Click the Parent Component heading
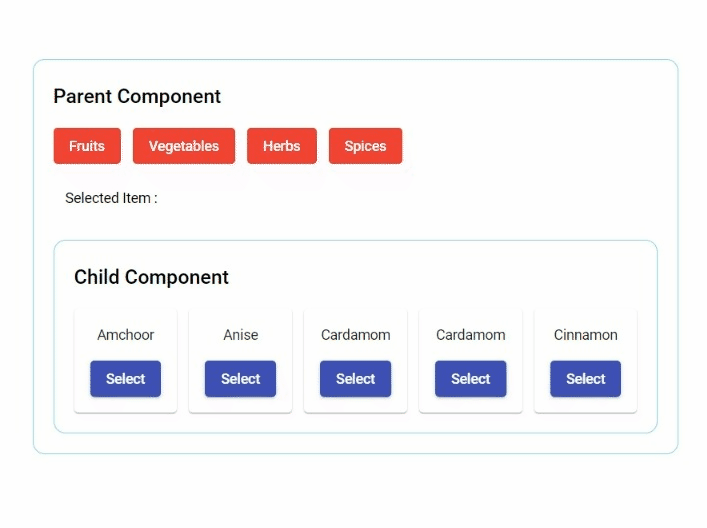The height and width of the screenshot is (528, 707). pos(137,97)
